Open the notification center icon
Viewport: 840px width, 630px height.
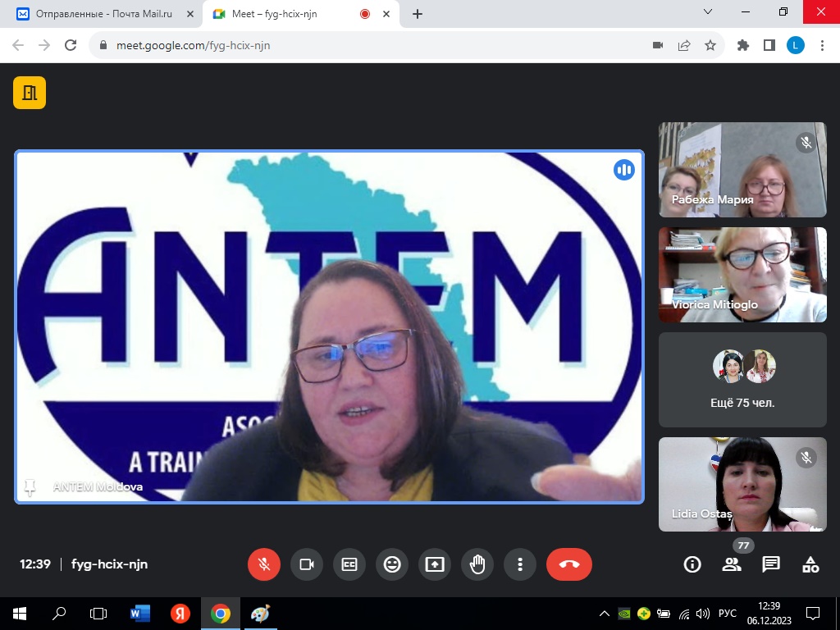click(813, 614)
